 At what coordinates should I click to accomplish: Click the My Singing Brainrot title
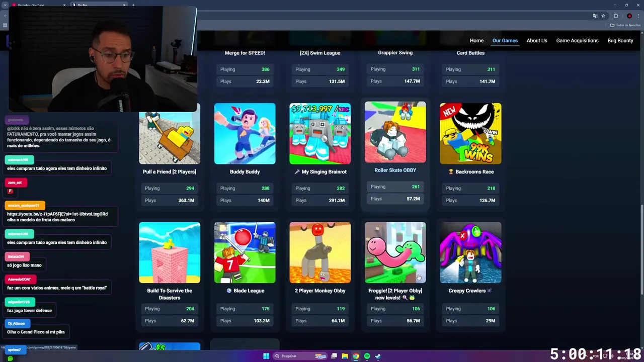pyautogui.click(x=320, y=172)
